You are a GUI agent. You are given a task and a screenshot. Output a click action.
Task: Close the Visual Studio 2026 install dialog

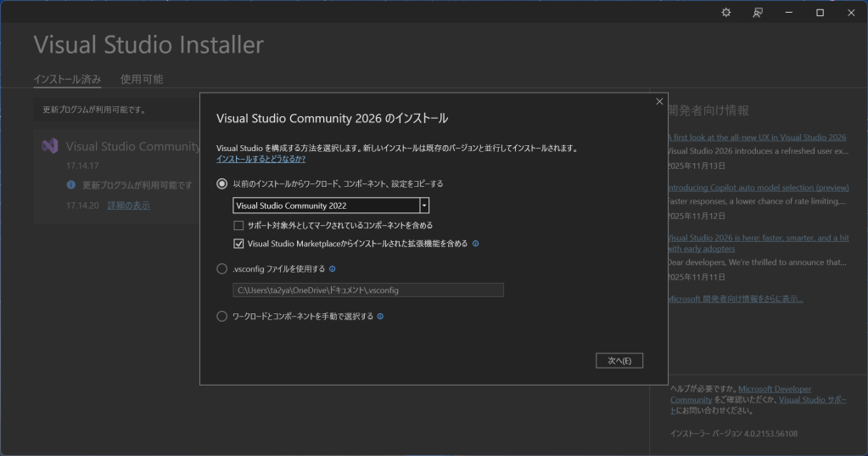click(659, 102)
